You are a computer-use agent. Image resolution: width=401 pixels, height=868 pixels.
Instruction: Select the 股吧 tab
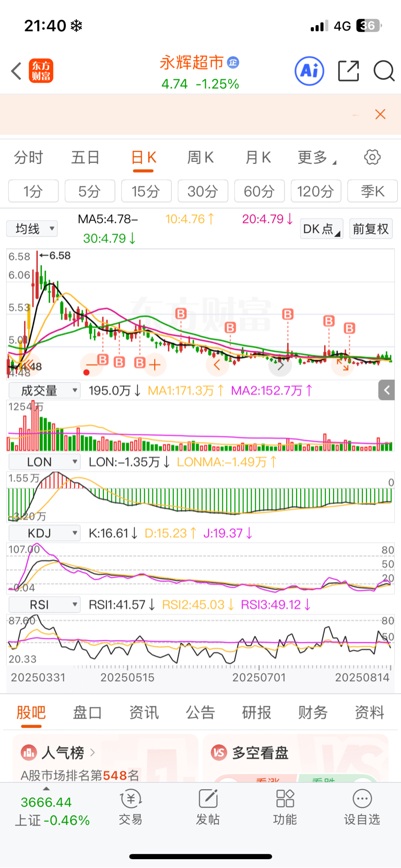click(31, 712)
